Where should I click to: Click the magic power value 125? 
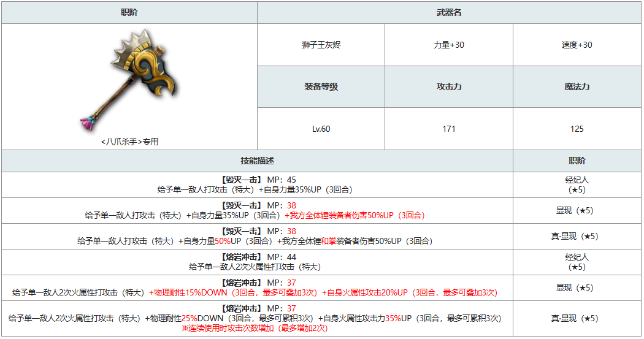pos(577,129)
